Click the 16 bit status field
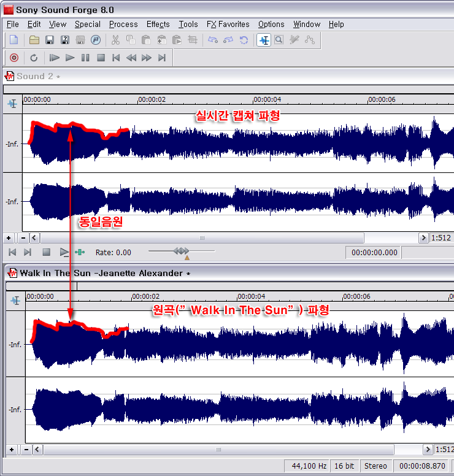 coord(344,466)
